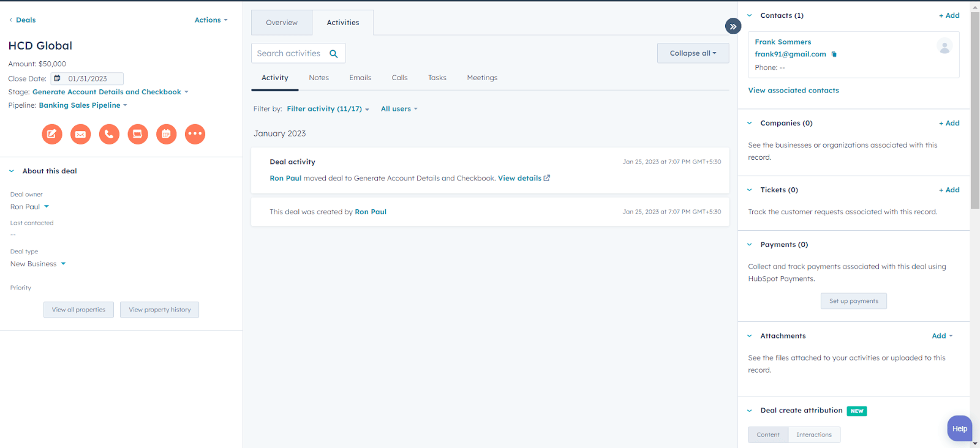Open the Calls sub-tab

click(400, 78)
